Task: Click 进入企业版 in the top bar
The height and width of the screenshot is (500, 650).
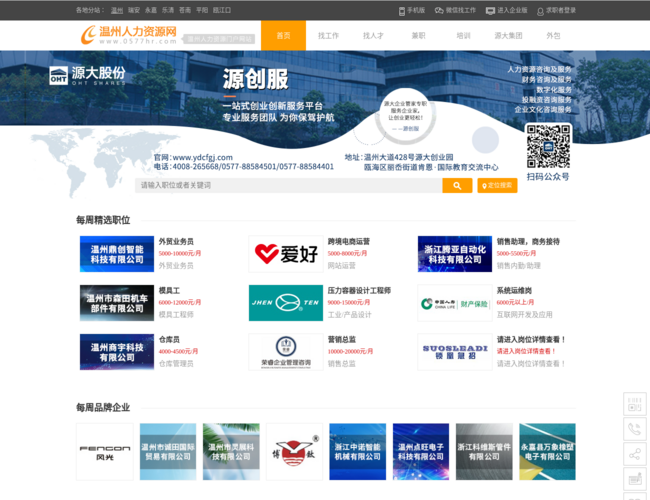Action: pos(507,10)
